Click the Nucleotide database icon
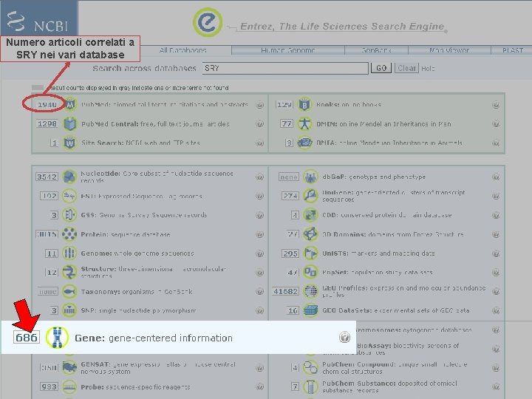Viewport: 532px width, 399px height. click(69, 177)
